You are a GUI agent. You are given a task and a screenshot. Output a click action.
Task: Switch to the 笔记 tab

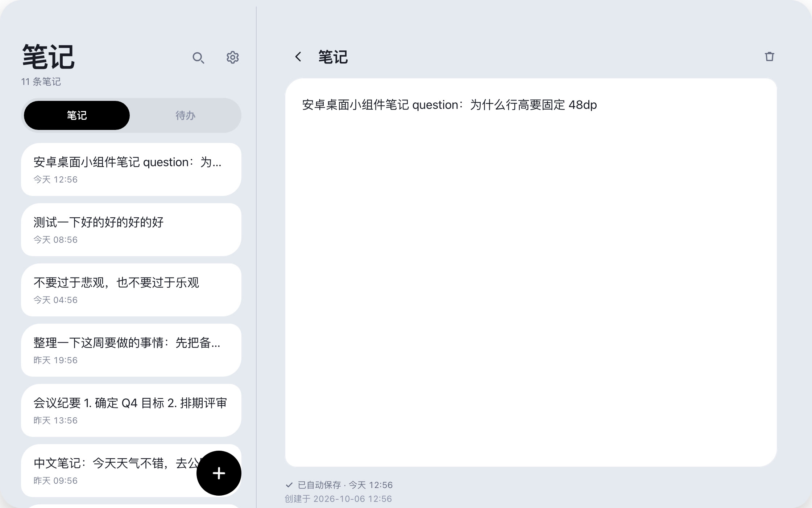pos(77,115)
